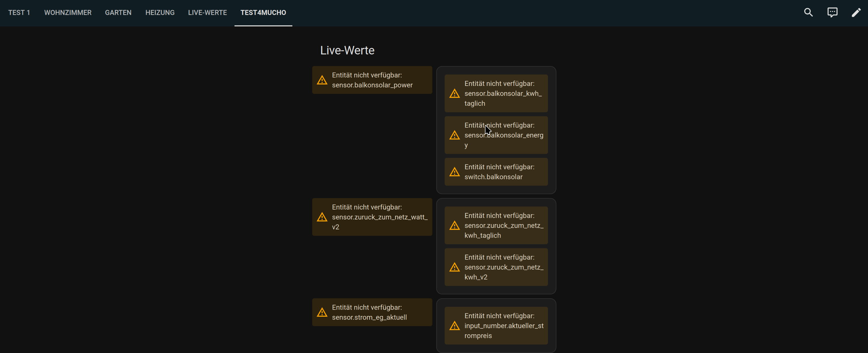Click the sensor.balkonsolar_power unavailable text

point(372,80)
